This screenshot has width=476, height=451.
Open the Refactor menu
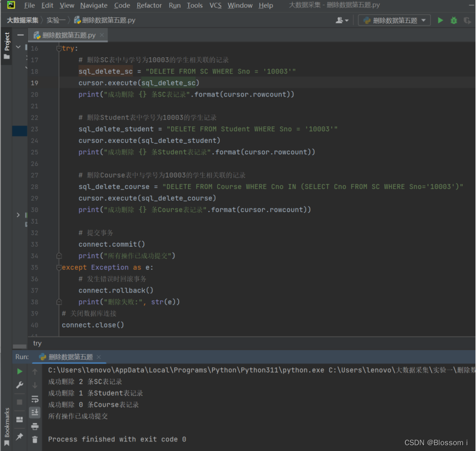[x=149, y=5]
